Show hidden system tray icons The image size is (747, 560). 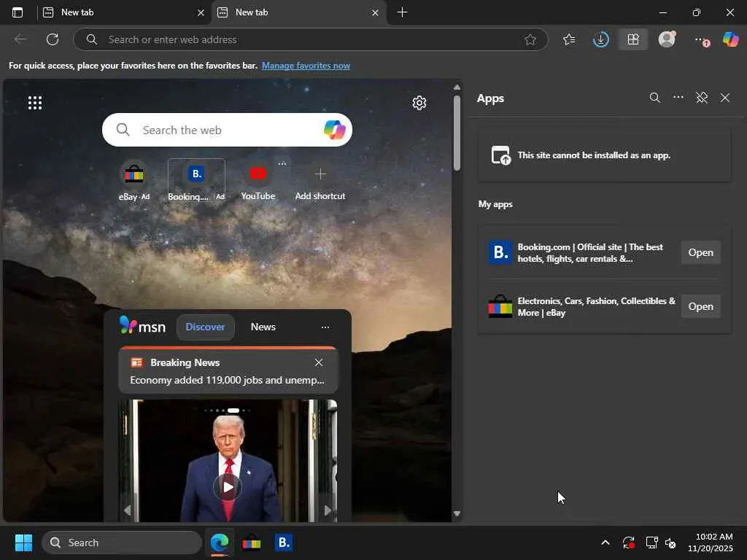point(605,542)
